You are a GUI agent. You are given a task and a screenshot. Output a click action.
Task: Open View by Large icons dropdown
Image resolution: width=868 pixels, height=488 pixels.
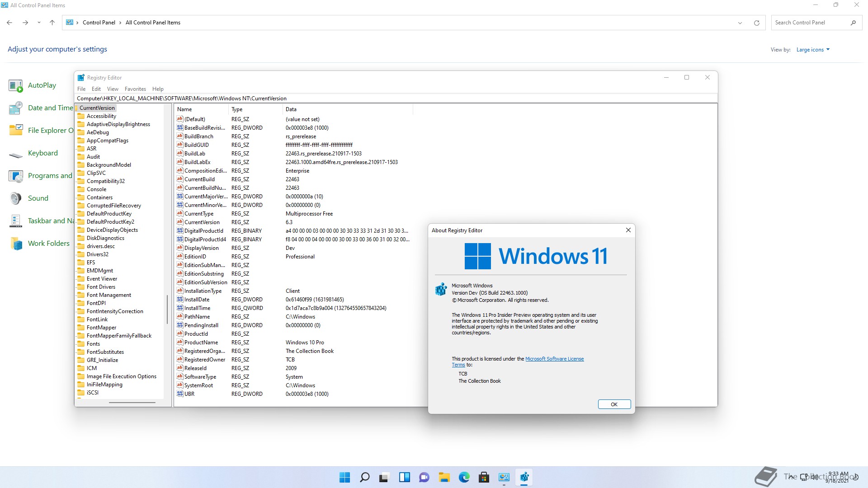(x=813, y=50)
